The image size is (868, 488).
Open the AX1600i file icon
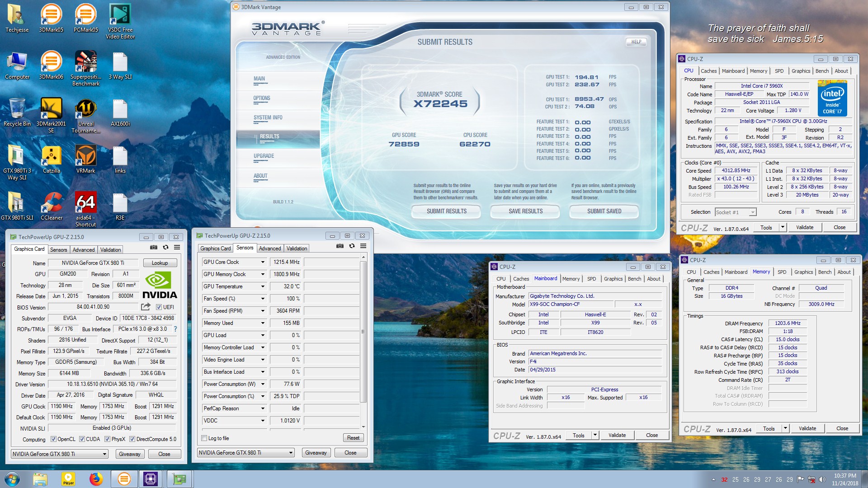click(x=120, y=112)
